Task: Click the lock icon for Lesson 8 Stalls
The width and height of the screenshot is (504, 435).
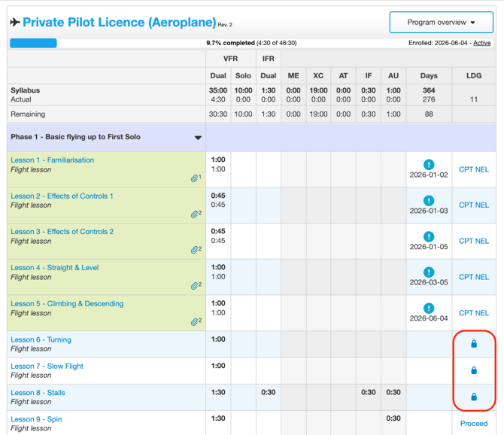Action: [x=474, y=397]
